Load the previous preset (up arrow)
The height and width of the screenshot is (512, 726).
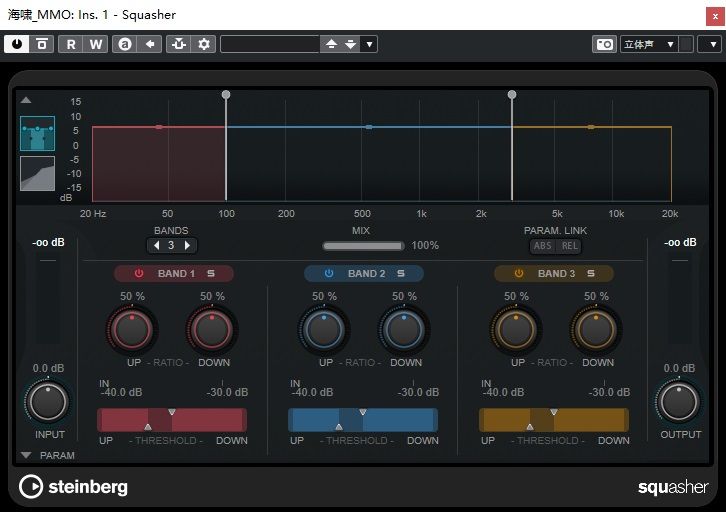click(x=331, y=44)
